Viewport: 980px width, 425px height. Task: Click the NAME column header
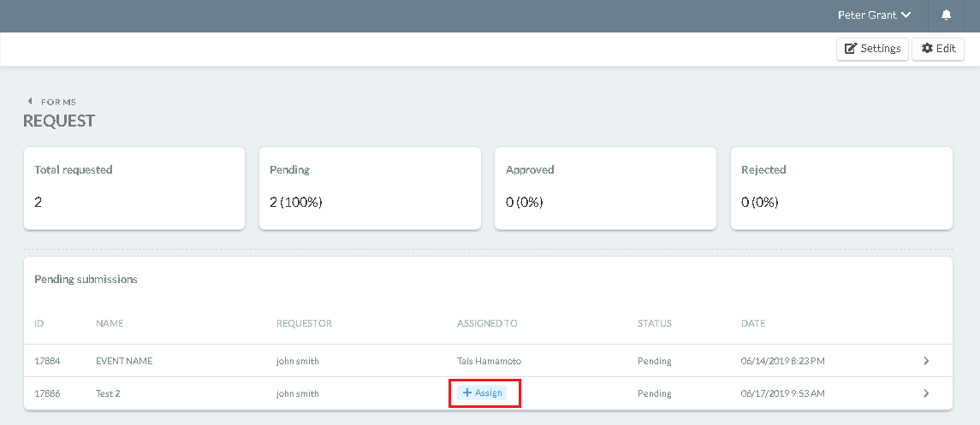(110, 323)
